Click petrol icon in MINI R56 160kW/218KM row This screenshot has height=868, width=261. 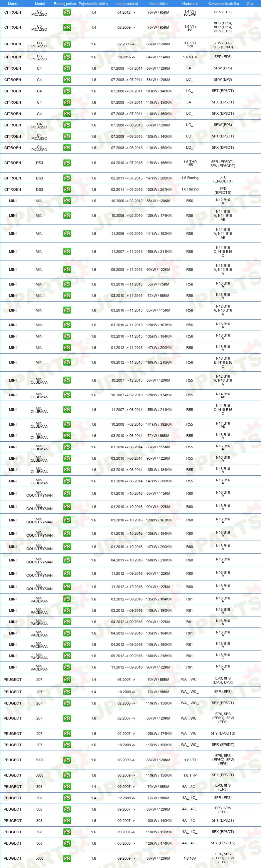click(67, 362)
